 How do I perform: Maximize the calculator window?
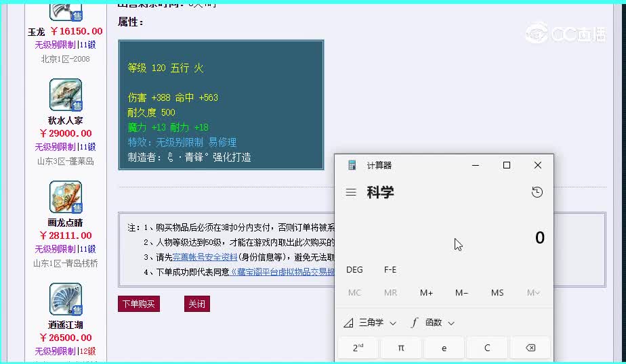tap(507, 165)
